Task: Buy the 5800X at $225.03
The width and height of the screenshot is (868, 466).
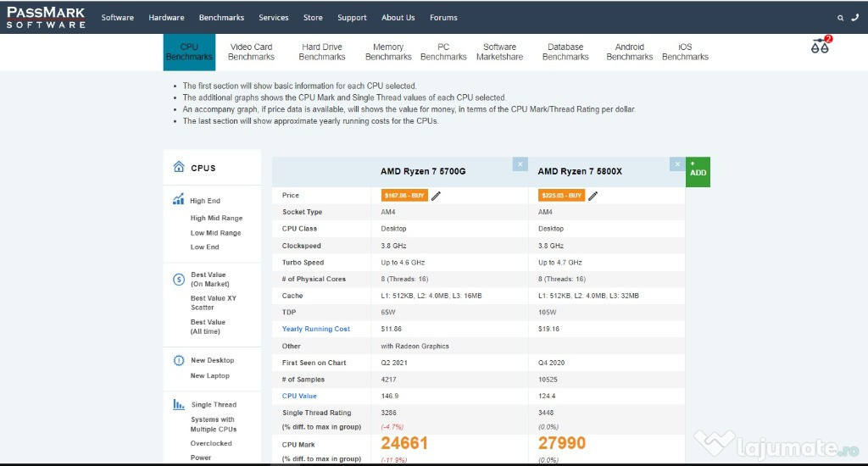Action: point(561,196)
